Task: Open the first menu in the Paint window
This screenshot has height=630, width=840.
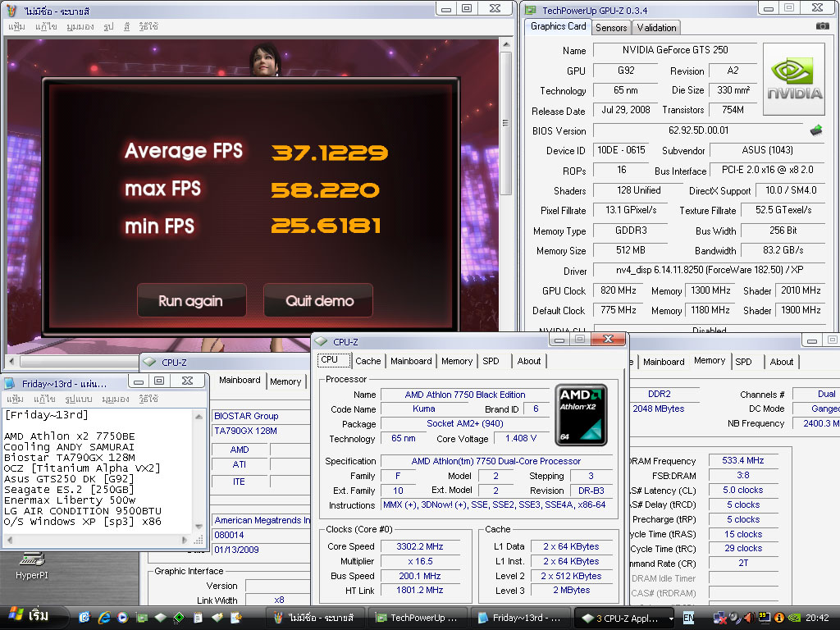Action: click(x=16, y=26)
